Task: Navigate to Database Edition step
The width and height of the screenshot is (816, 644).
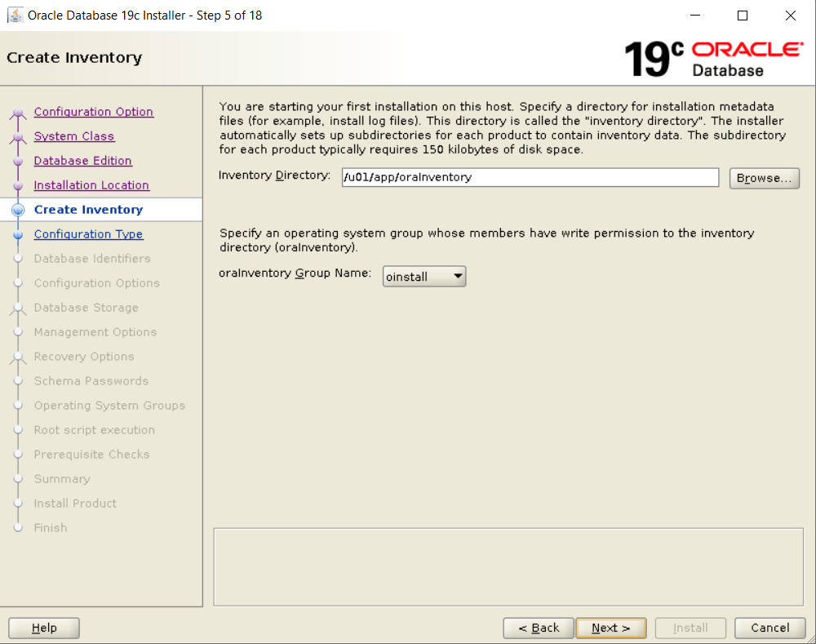Action: [x=82, y=161]
